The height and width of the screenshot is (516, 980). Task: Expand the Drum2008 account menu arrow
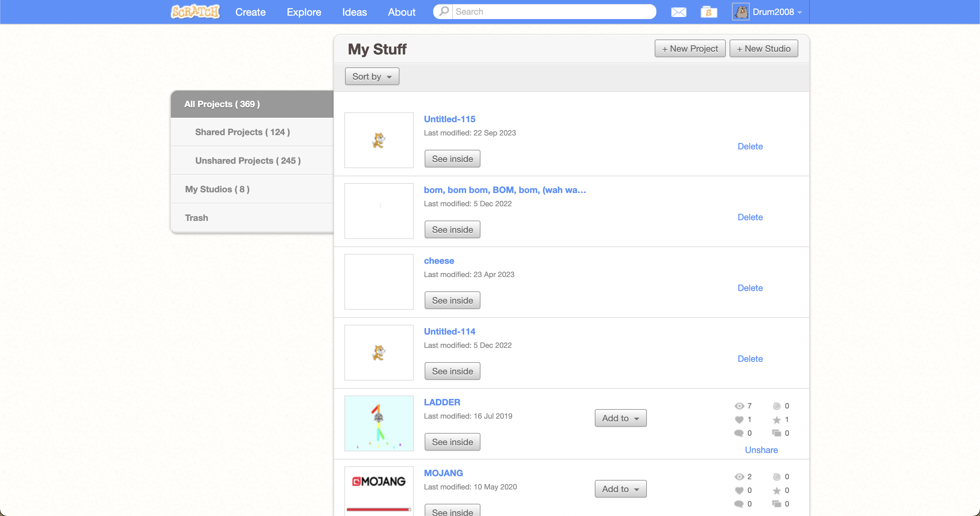[800, 13]
